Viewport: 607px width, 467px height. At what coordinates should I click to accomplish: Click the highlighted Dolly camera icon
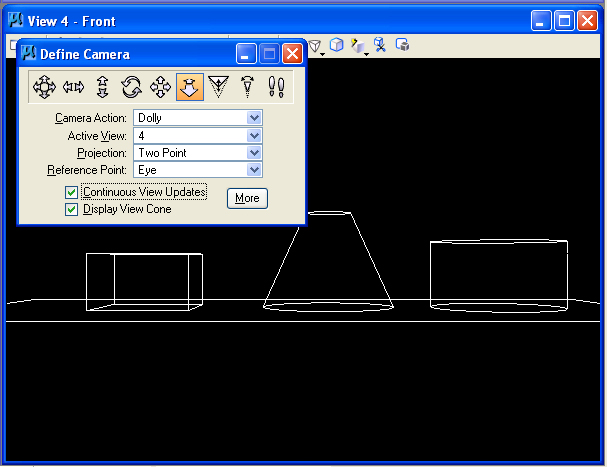tap(190, 87)
